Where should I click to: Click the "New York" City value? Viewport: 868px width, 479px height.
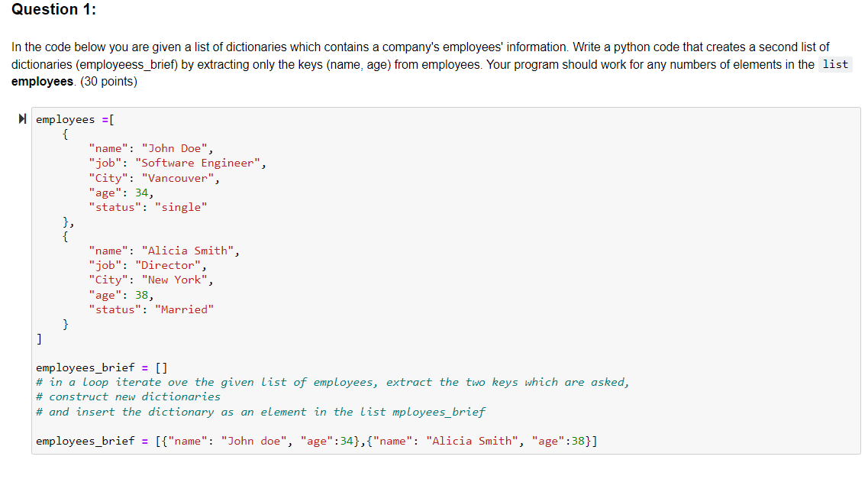[174, 280]
